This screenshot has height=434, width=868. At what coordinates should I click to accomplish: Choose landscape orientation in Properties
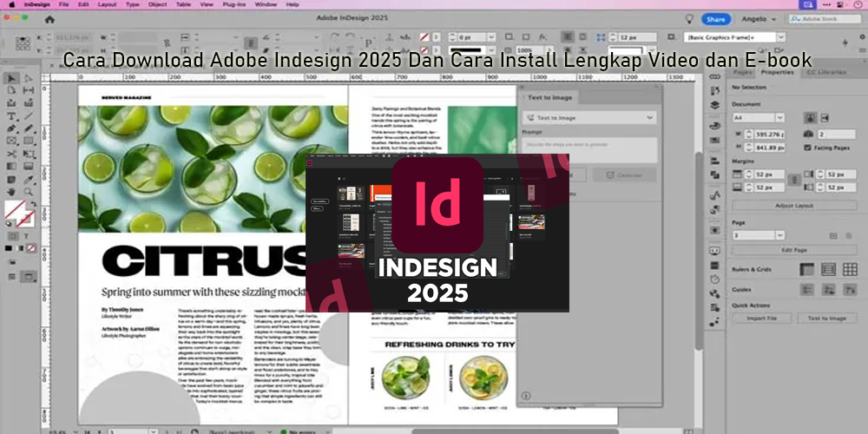[x=825, y=118]
